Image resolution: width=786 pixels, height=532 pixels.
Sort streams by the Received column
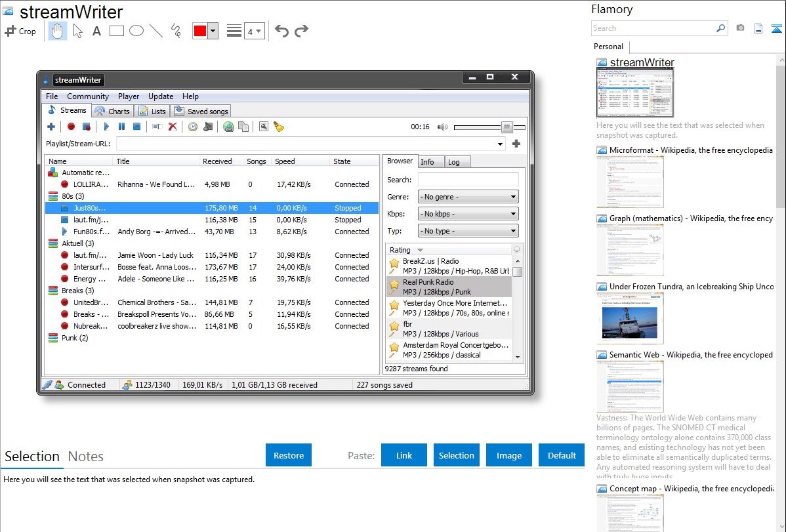[217, 161]
